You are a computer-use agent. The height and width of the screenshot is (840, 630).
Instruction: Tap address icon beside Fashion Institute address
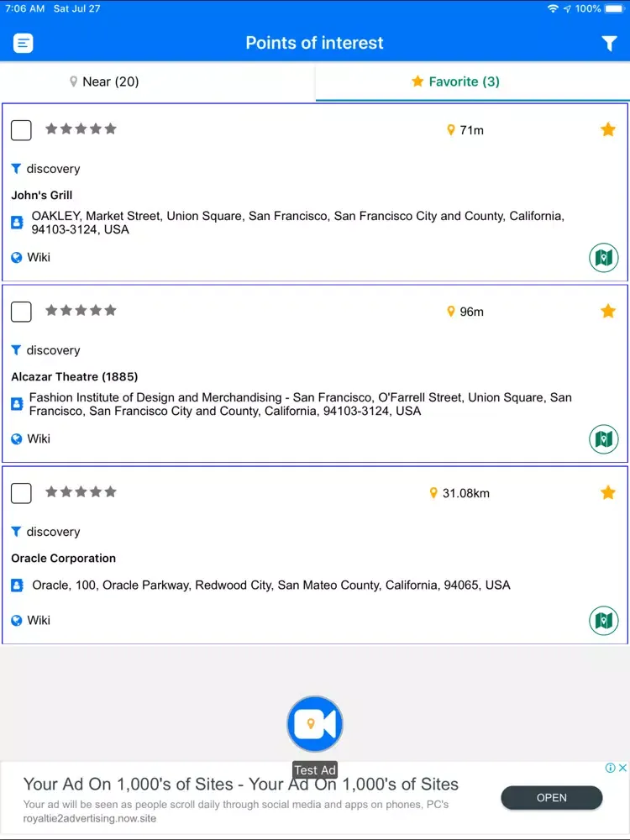tap(17, 404)
